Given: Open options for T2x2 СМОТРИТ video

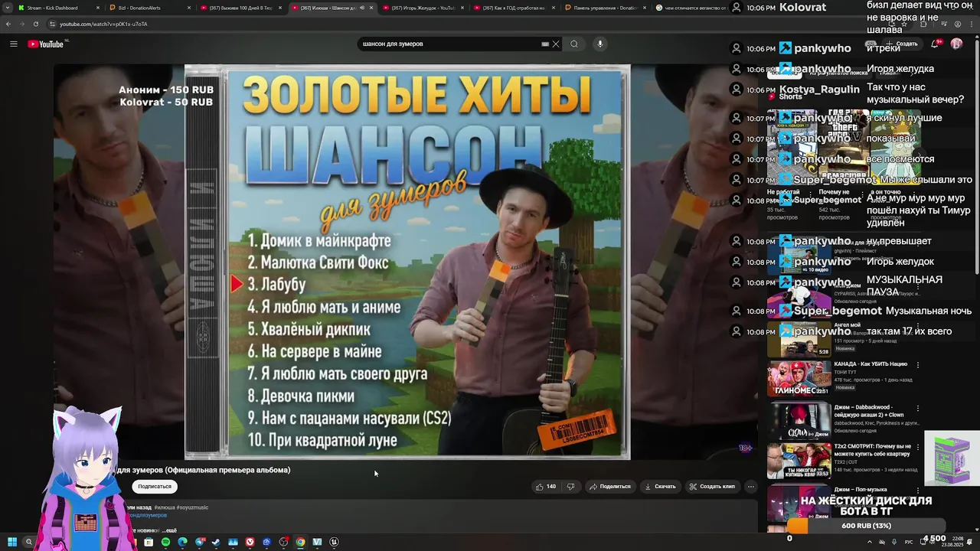Looking at the screenshot, I should (x=917, y=448).
